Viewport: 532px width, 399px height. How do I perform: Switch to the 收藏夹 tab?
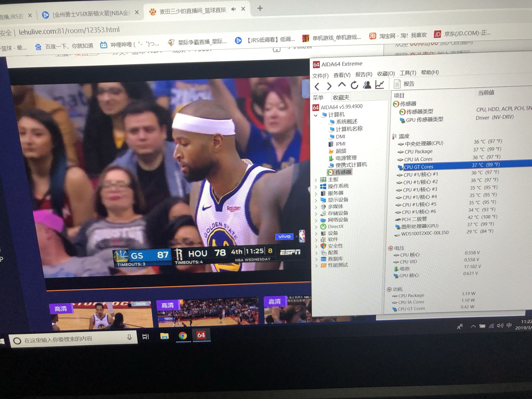(341, 97)
